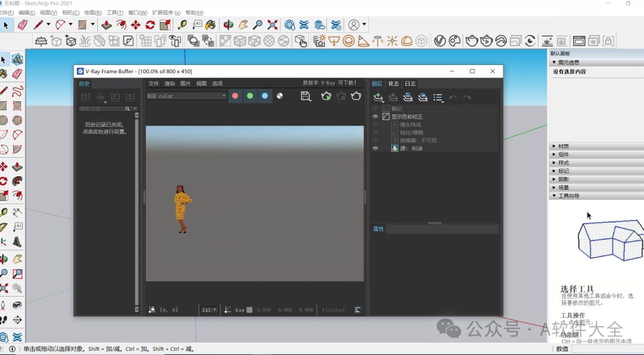Toggle visibility of 显示色彩校正 layer

tap(375, 117)
